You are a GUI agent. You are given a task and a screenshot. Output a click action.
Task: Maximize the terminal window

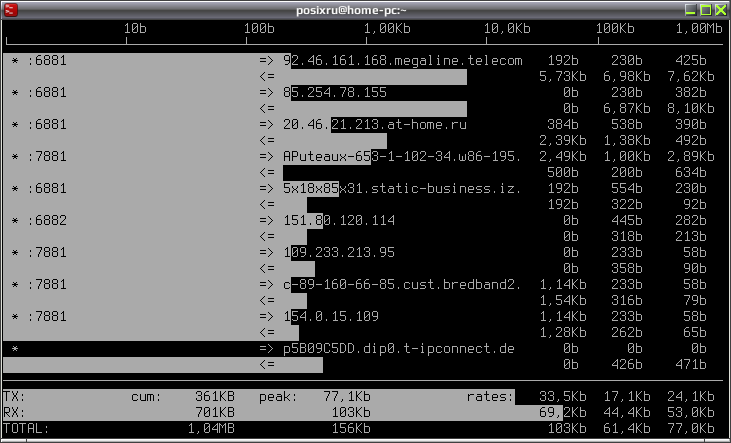[706, 10]
